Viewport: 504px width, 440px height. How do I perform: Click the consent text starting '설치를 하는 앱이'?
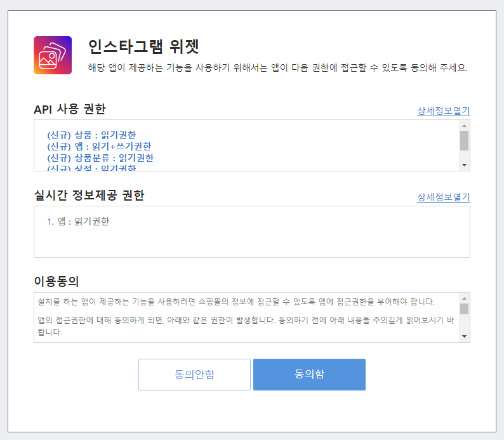point(236,302)
